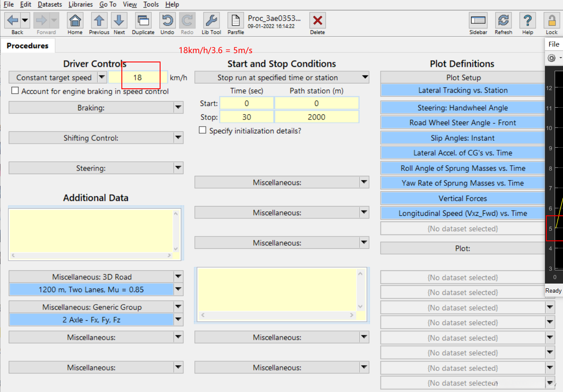Toggle the Sidebar icon

(x=478, y=21)
